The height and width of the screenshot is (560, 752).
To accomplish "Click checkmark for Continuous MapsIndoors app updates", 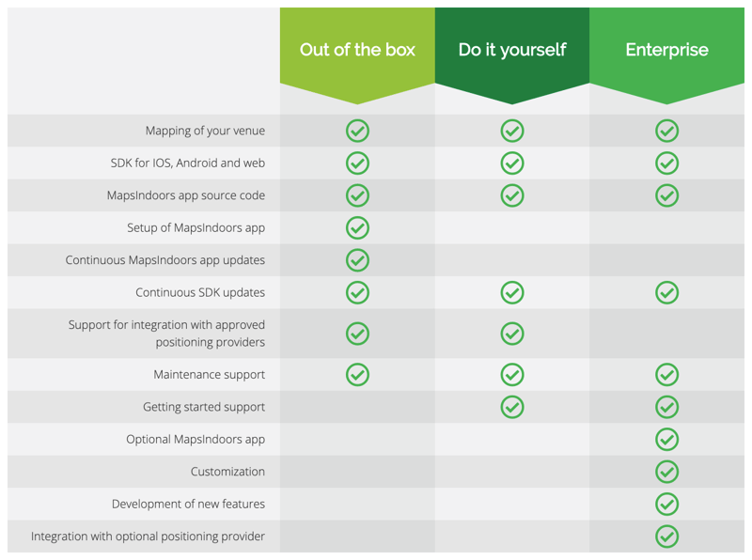I will click(357, 260).
